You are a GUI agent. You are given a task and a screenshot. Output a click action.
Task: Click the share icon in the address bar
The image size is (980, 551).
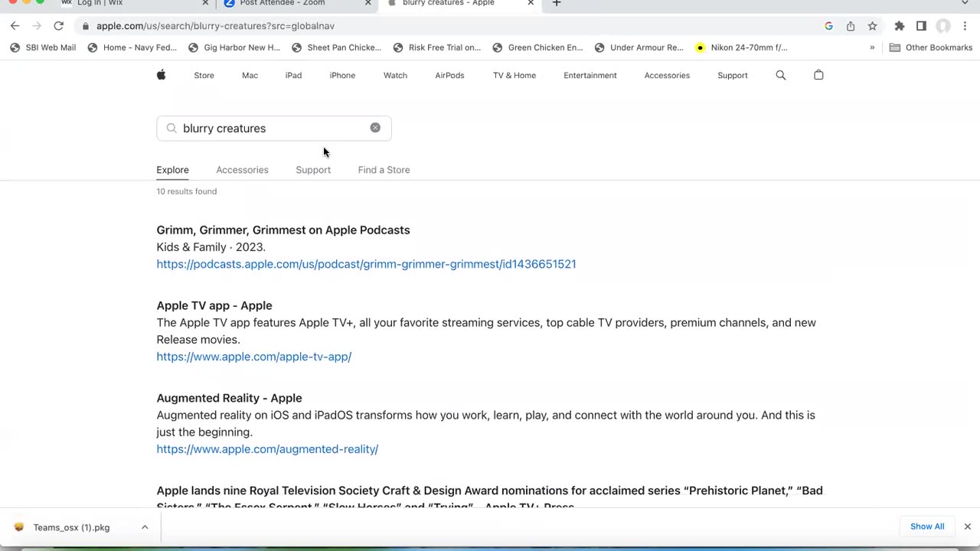pos(851,26)
